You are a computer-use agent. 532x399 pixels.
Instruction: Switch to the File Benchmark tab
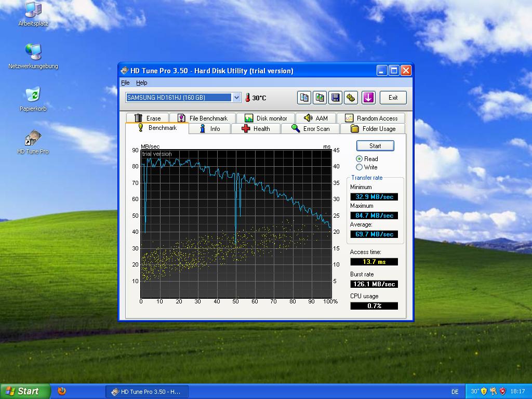click(203, 118)
